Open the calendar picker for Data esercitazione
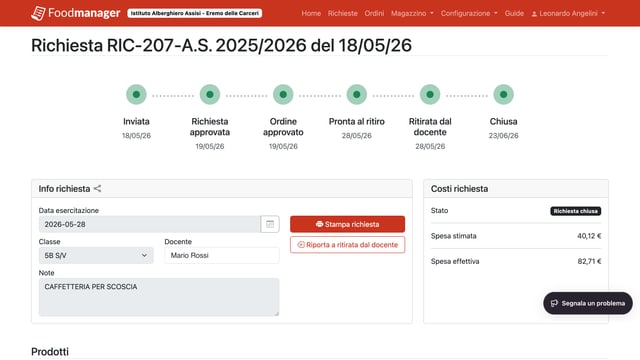 (270, 224)
